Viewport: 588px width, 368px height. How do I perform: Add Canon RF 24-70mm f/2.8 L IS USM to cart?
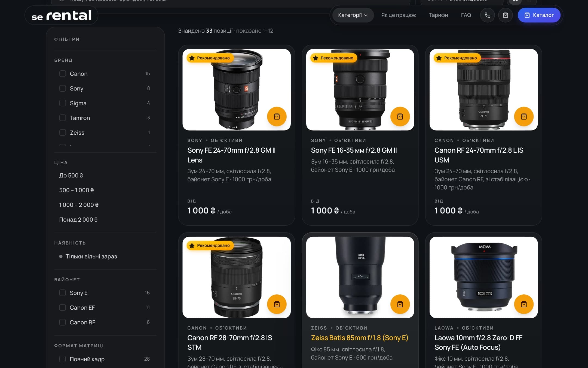[x=523, y=116]
